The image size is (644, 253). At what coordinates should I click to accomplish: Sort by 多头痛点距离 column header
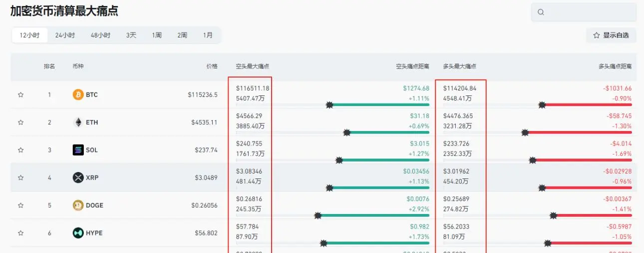click(x=615, y=66)
